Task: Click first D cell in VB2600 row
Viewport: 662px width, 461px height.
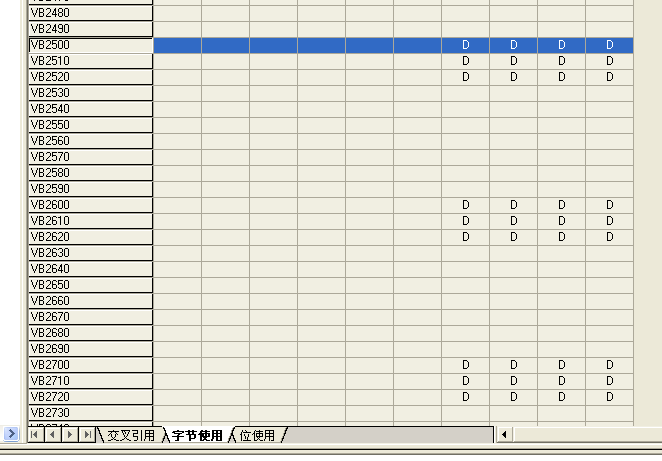Action: click(x=466, y=205)
